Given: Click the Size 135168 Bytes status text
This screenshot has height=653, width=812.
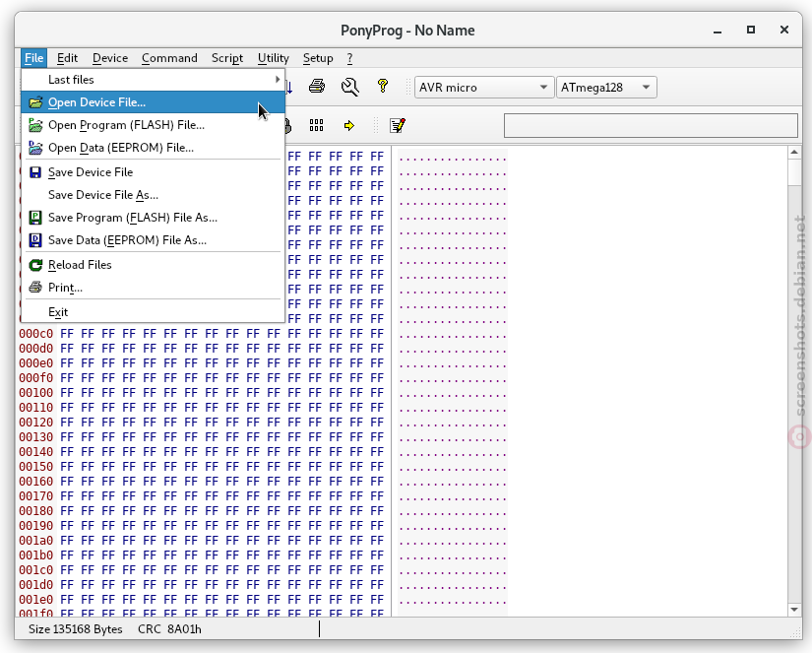Looking at the screenshot, I should click(x=76, y=629).
